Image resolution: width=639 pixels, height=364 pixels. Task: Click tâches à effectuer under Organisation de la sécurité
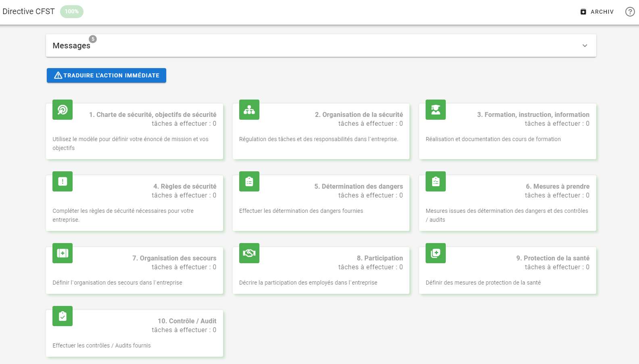(x=371, y=124)
